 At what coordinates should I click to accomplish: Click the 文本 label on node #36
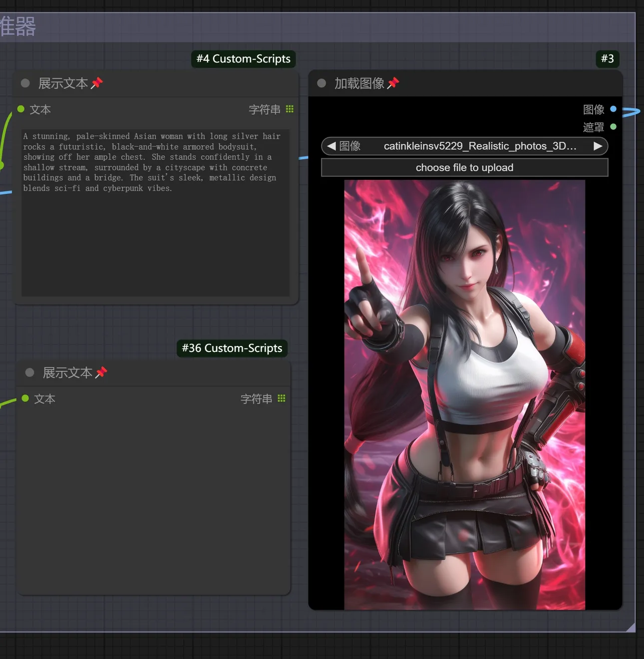[44, 399]
